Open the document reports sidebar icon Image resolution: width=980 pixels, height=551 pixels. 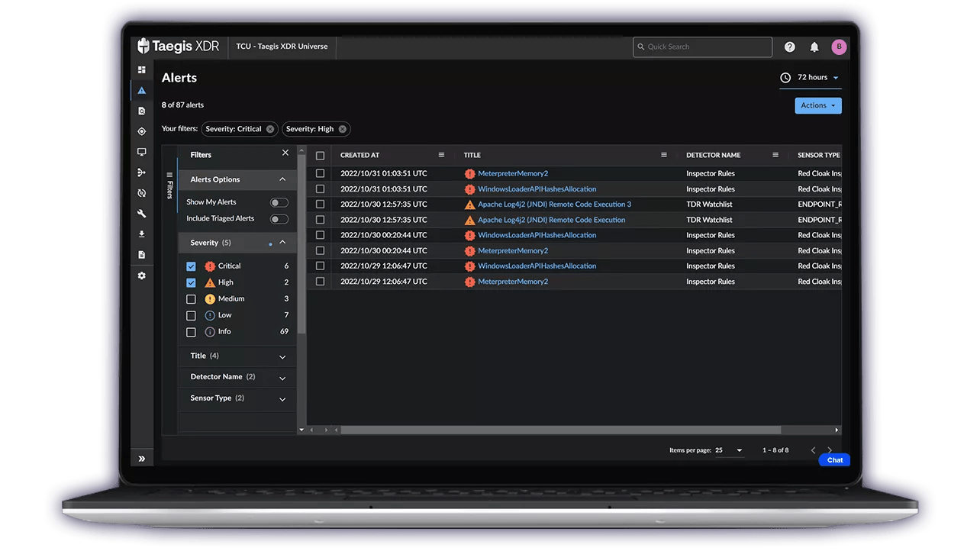coord(141,255)
